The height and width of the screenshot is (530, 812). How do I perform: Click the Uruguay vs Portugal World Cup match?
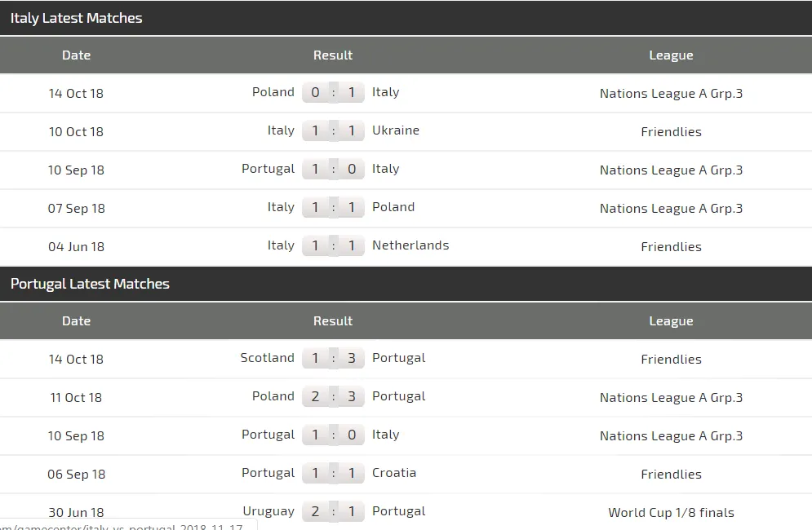coord(333,512)
